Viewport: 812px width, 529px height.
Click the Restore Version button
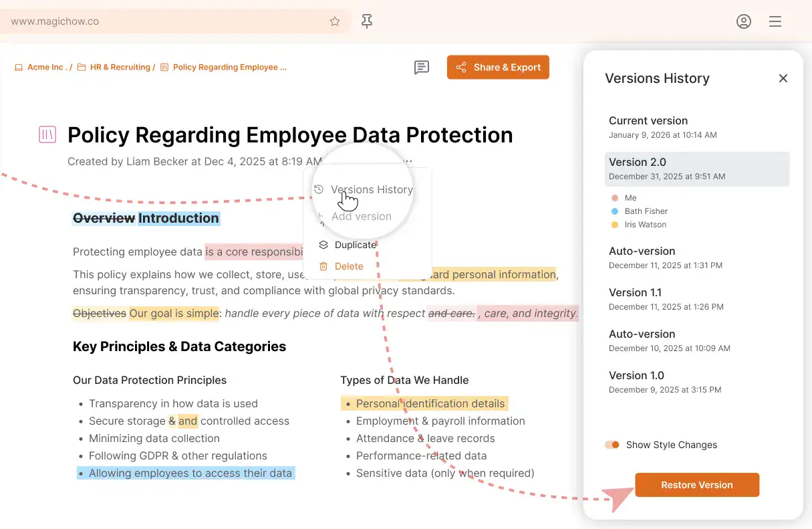pos(696,485)
